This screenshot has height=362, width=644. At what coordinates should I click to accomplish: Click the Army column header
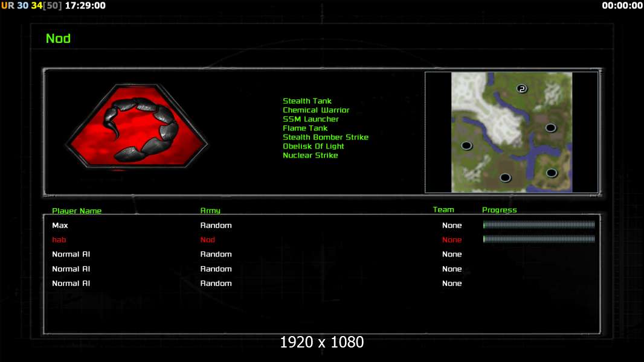pyautogui.click(x=210, y=211)
